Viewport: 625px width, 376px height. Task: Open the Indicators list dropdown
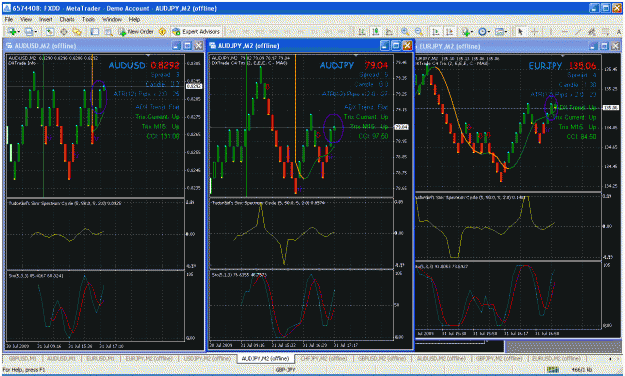(x=467, y=31)
